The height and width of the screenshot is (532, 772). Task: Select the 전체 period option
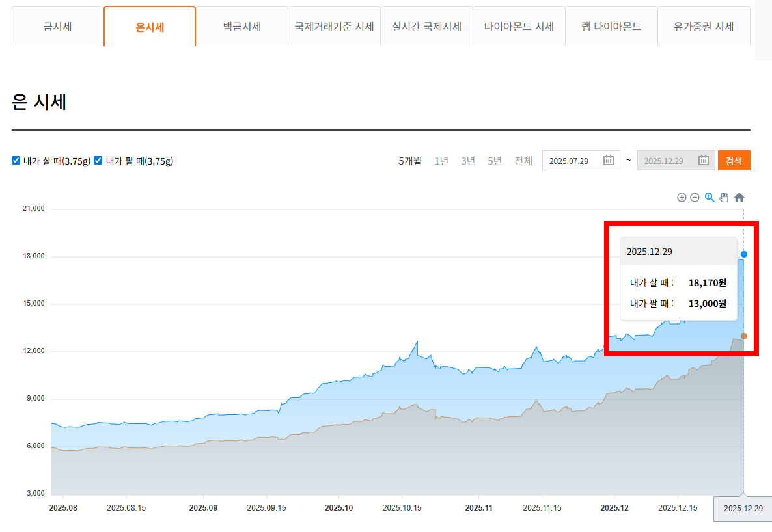[523, 160]
